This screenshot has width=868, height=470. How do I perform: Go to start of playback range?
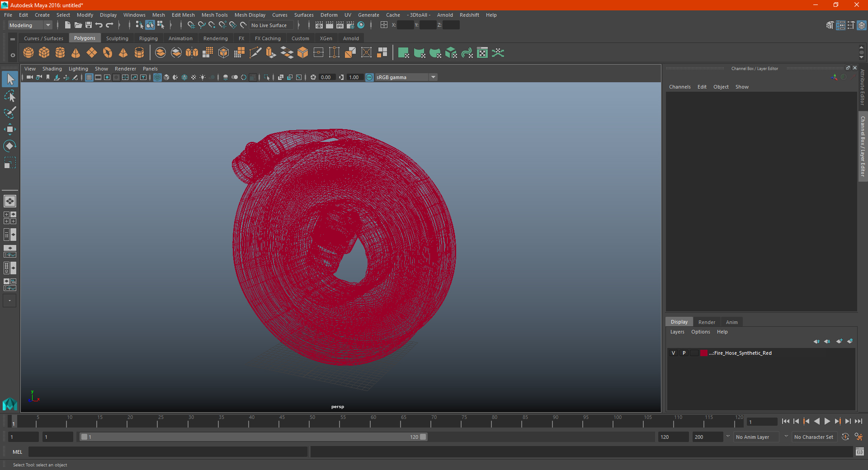pos(785,421)
